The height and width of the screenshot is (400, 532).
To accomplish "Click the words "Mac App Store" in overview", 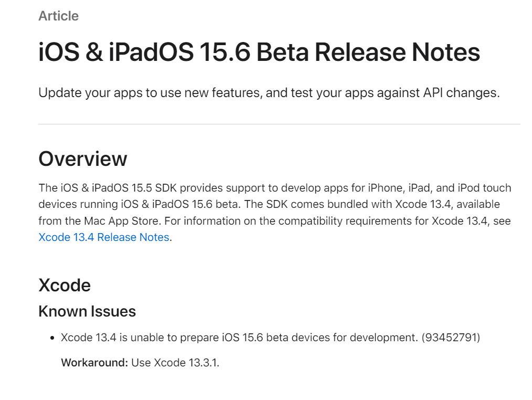I will tap(122, 221).
